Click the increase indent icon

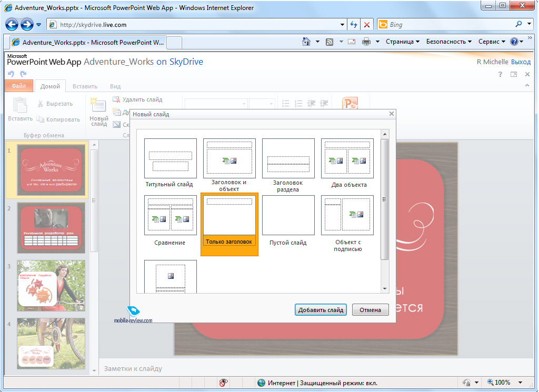coord(324,104)
